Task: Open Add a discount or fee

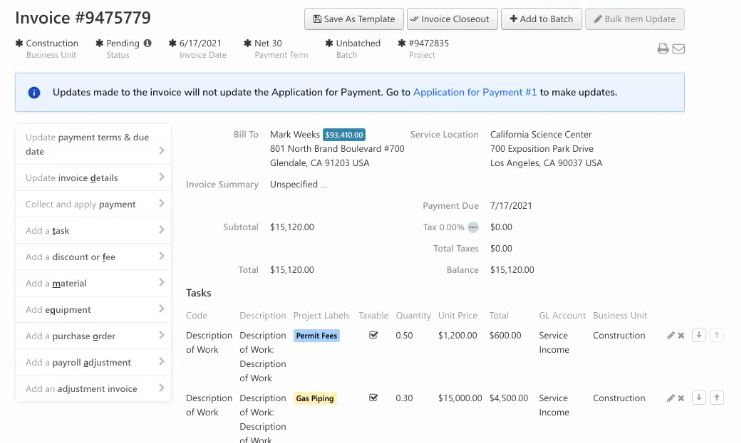Action: tap(94, 257)
